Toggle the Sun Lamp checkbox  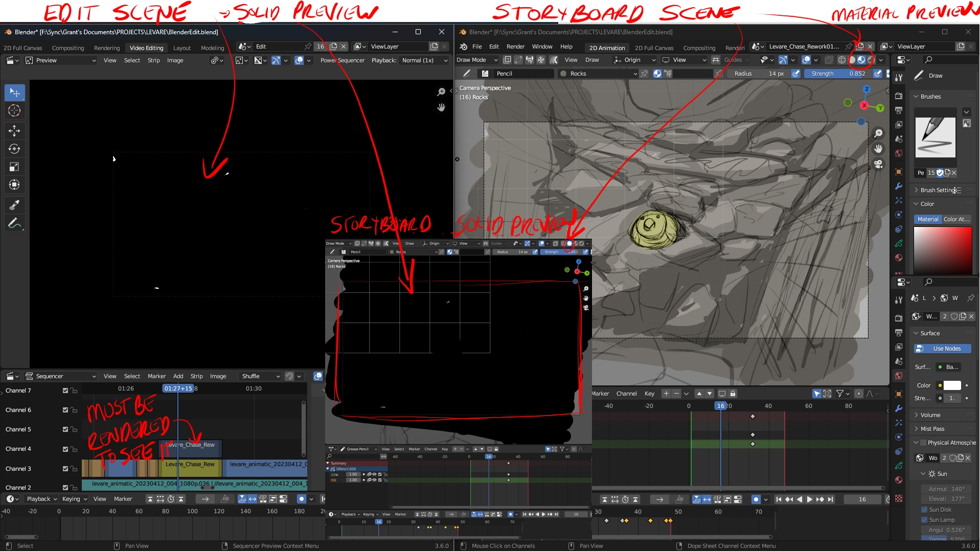(924, 520)
